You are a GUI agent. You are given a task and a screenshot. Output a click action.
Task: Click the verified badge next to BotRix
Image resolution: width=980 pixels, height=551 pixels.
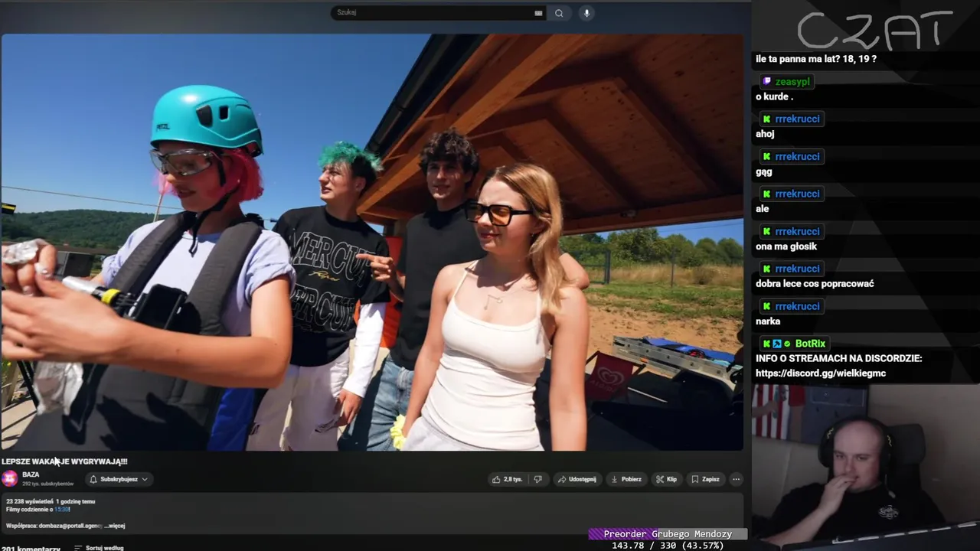click(787, 344)
